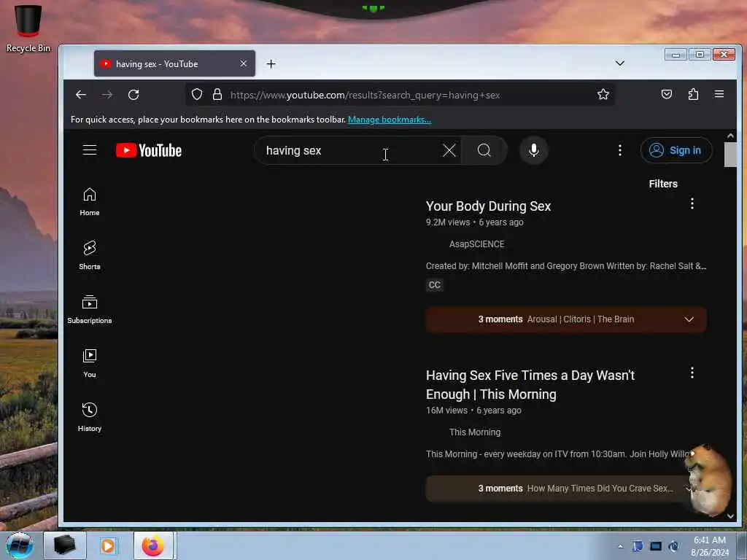The image size is (747, 560).
Task: Reload the page with refresh icon
Action: tap(133, 95)
